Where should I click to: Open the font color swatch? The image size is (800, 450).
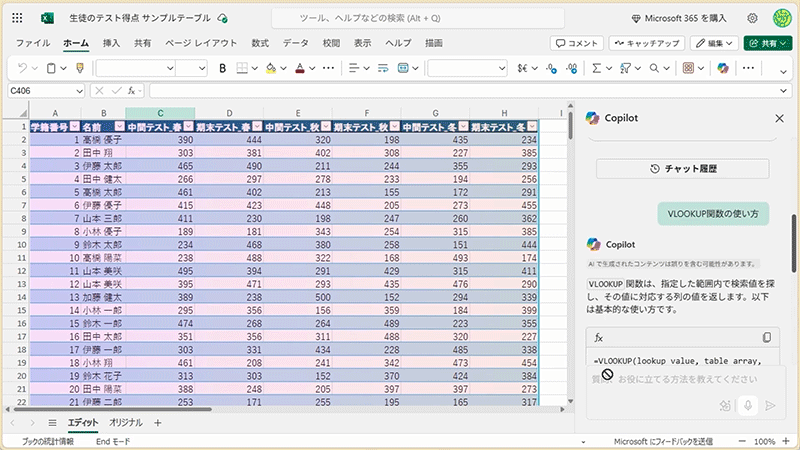pyautogui.click(x=299, y=68)
